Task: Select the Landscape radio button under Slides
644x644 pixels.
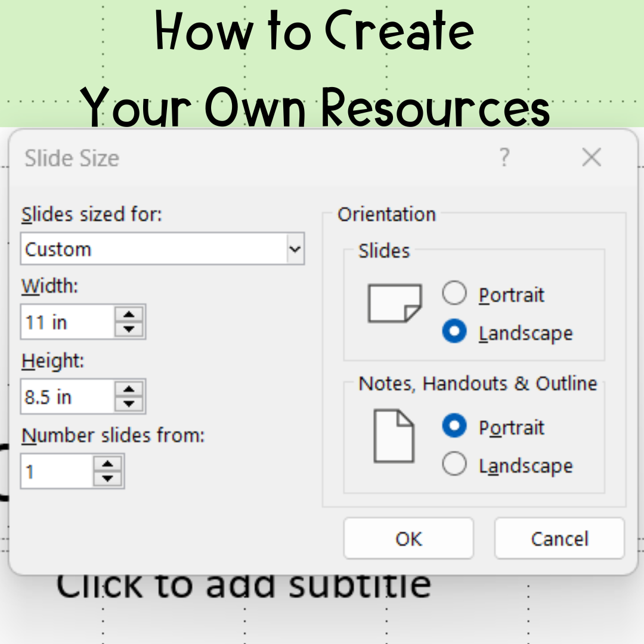Action: (x=455, y=332)
